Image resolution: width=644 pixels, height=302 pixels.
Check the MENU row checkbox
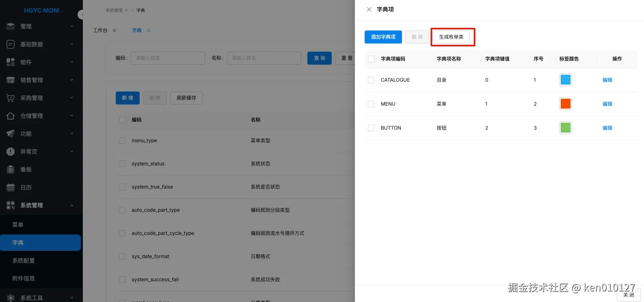371,104
